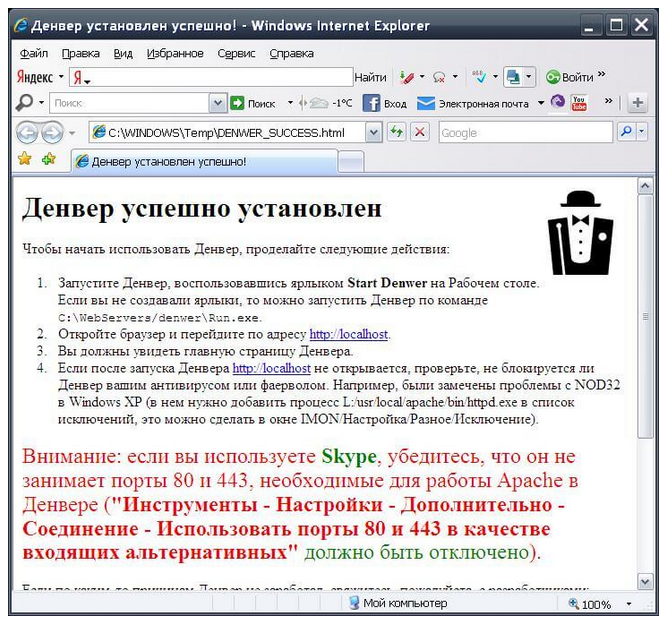Screen dimensions: 667x625
Task: Expand the translation icon dropdown arrow
Action: pyautogui.click(x=528, y=77)
